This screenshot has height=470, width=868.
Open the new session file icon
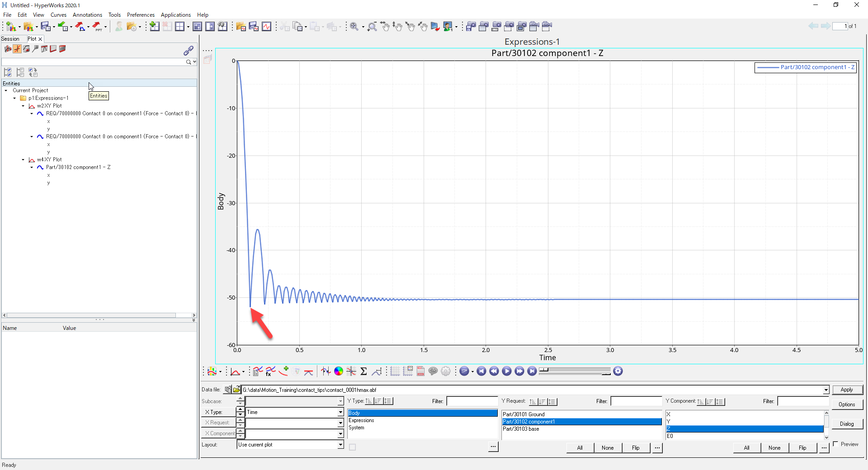11,27
